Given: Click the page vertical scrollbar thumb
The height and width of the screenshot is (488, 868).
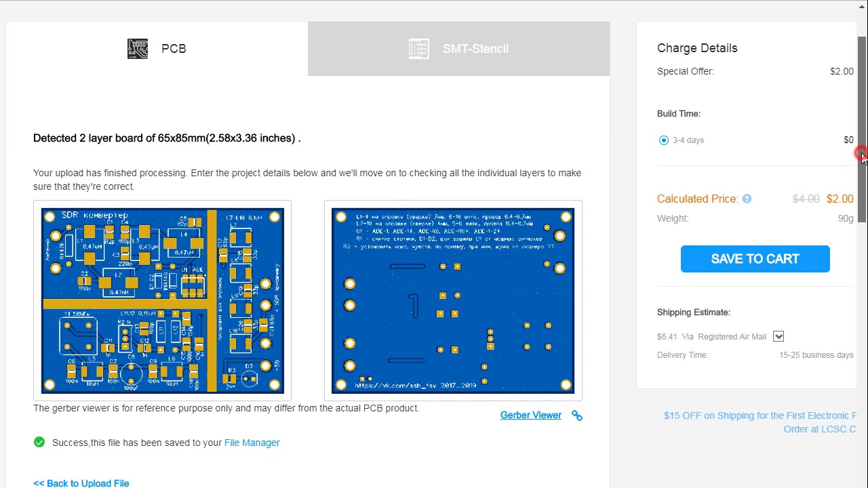Looking at the screenshot, I should 862,129.
